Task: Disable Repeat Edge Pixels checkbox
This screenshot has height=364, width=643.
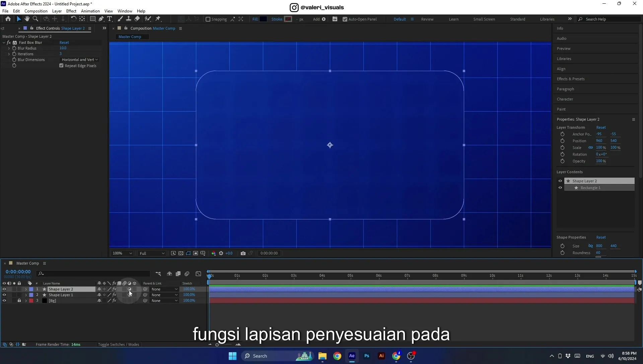Action: (x=61, y=66)
